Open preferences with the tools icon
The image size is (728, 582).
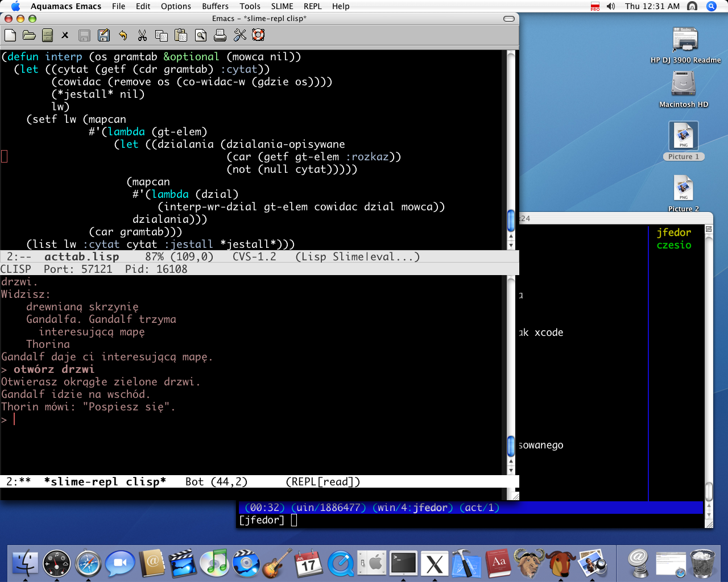click(240, 35)
